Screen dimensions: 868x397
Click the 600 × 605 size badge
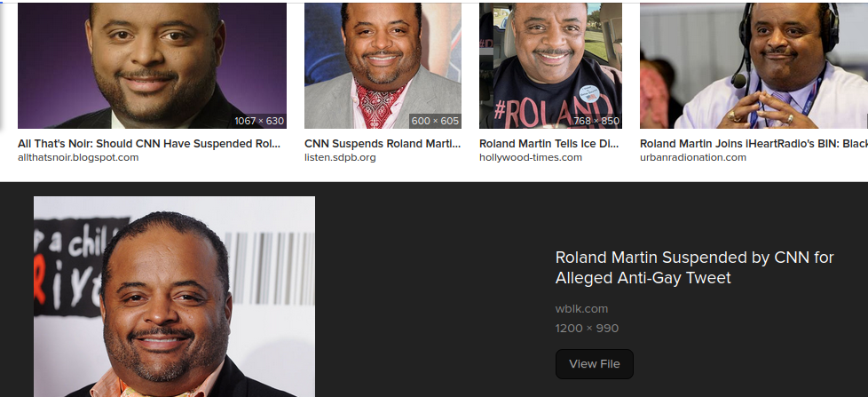click(435, 121)
